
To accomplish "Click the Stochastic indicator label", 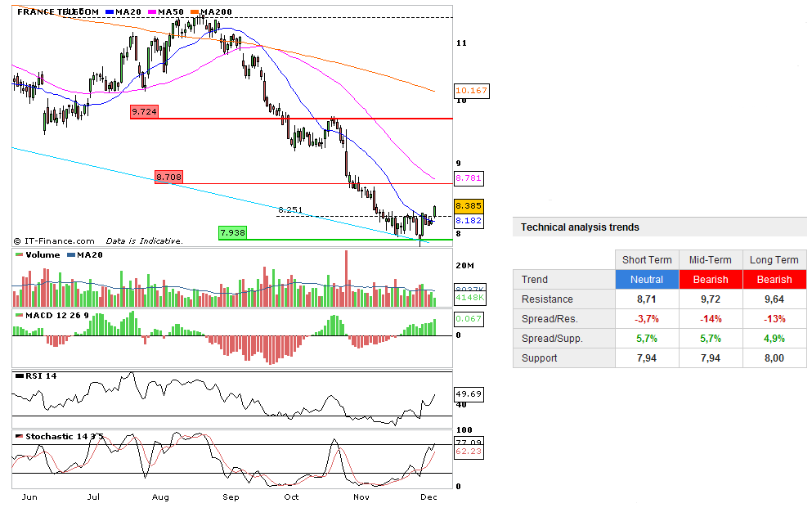I will point(65,437).
